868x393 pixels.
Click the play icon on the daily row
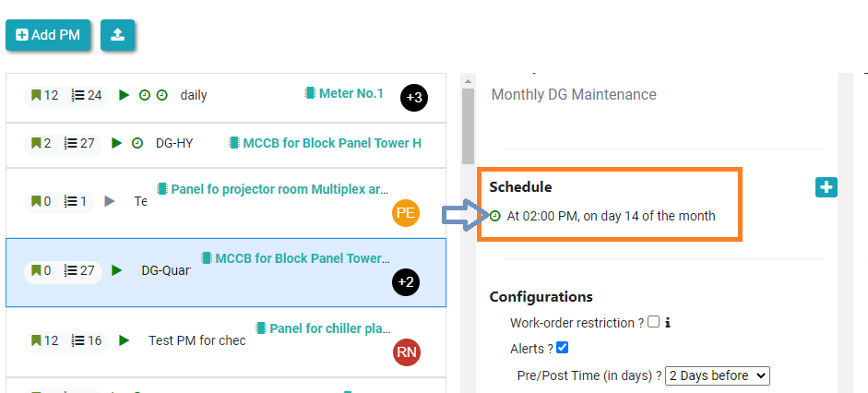125,95
